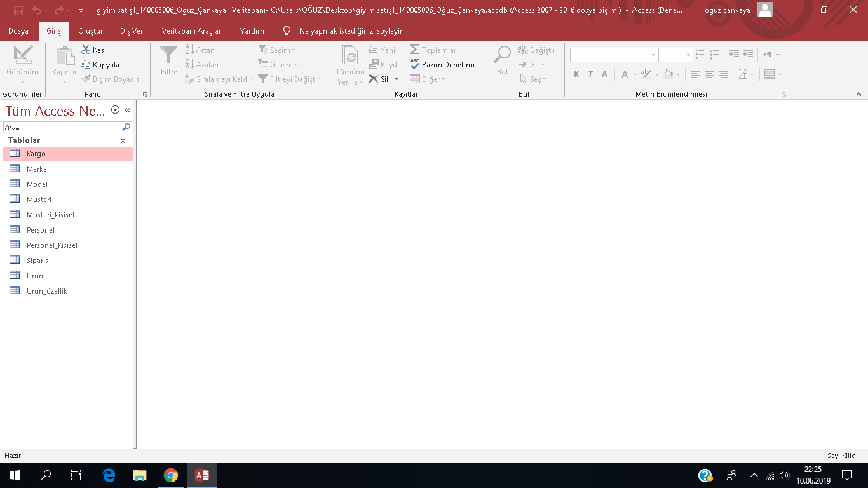Click the Görünüm view button

coord(22,64)
